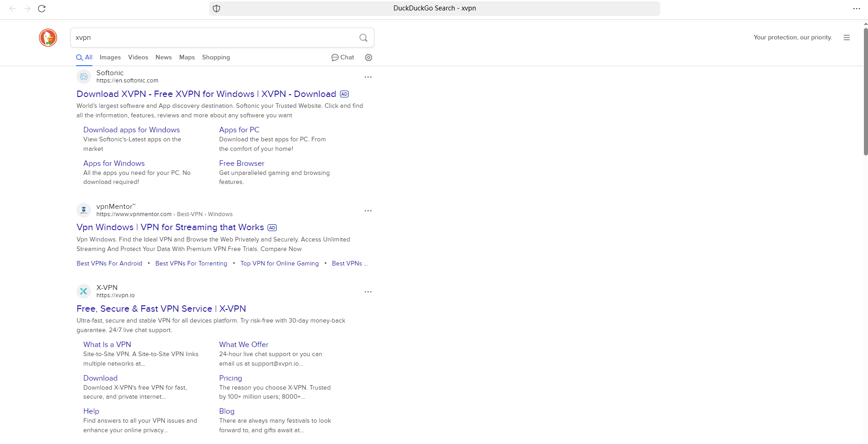Open more options for vpnMentor result
This screenshot has width=868, height=444.
point(368,211)
